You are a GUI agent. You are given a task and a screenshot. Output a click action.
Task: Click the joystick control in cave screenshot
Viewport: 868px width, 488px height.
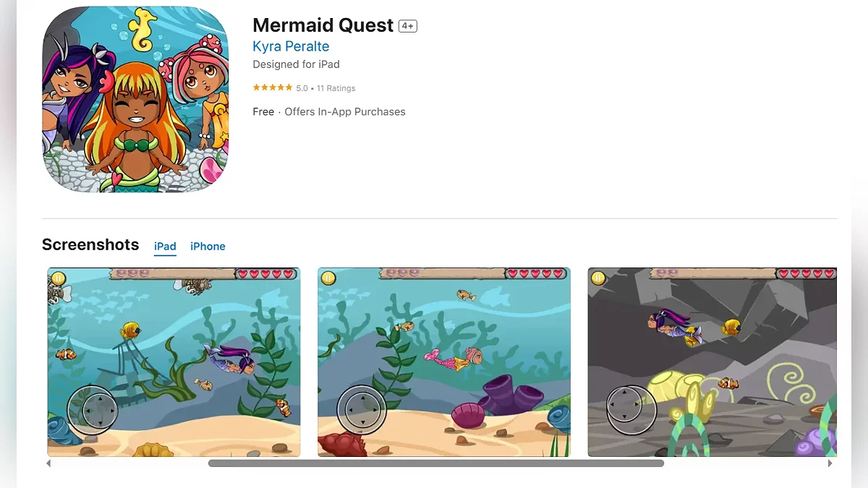631,410
